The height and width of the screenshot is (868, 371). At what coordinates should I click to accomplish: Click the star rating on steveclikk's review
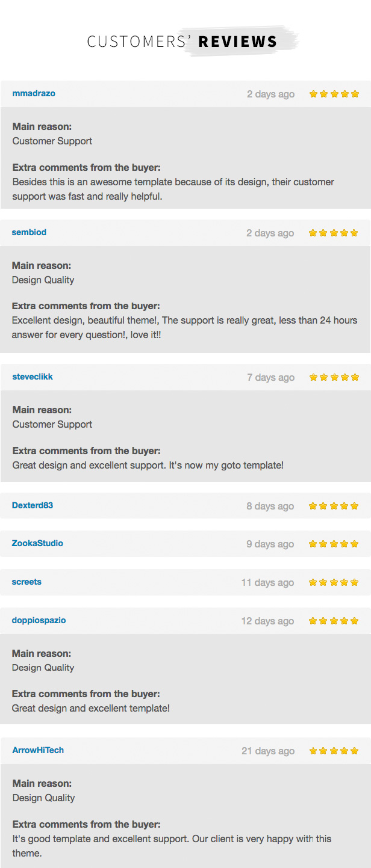[334, 377]
